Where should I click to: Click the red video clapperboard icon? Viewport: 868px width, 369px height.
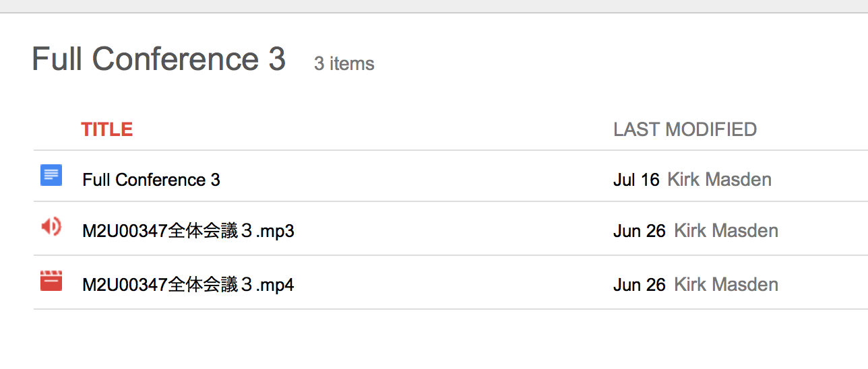click(x=51, y=281)
